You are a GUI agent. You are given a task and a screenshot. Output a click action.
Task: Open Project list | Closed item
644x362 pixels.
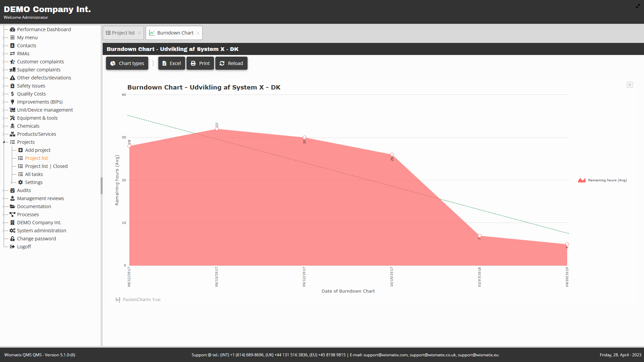[x=46, y=166]
